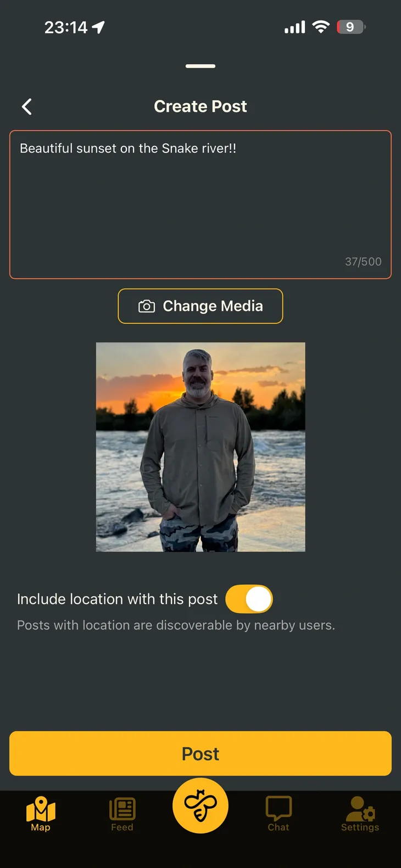Tap the 37/500 character counter
This screenshot has width=401, height=868.
363,262
